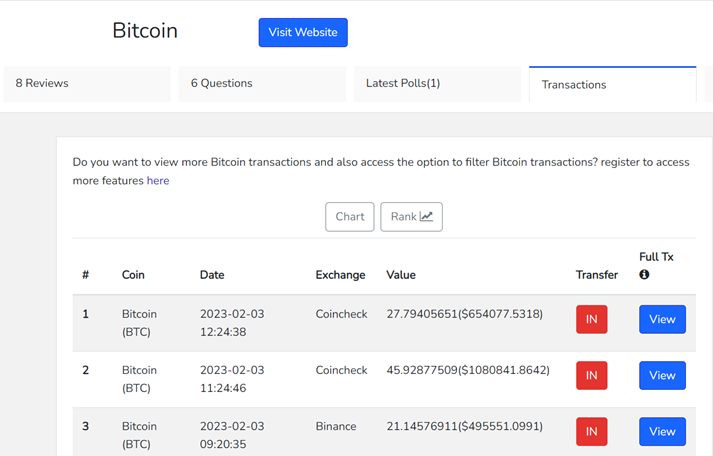Screen dimensions: 713x456
Task: Follow the 'here' registration link
Action: (x=158, y=180)
